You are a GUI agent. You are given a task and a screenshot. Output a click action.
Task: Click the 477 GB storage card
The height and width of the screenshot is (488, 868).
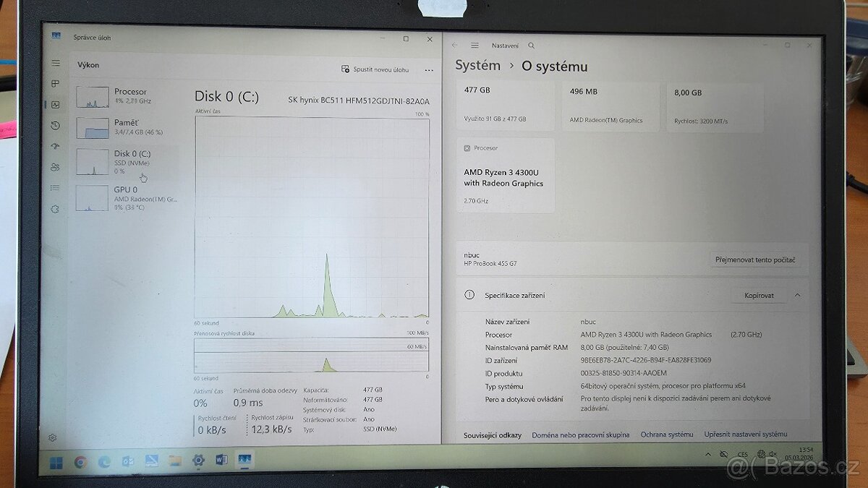505,106
